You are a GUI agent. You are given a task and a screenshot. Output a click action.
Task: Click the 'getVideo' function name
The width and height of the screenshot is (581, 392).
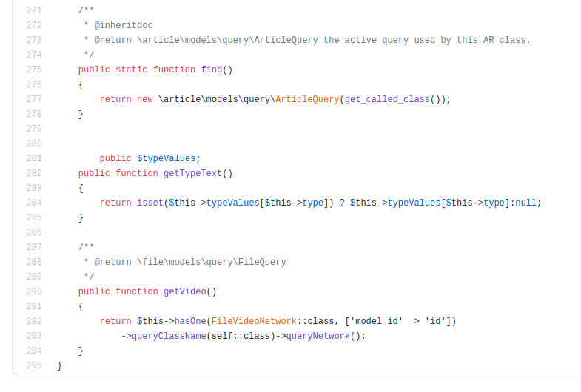[x=185, y=291]
